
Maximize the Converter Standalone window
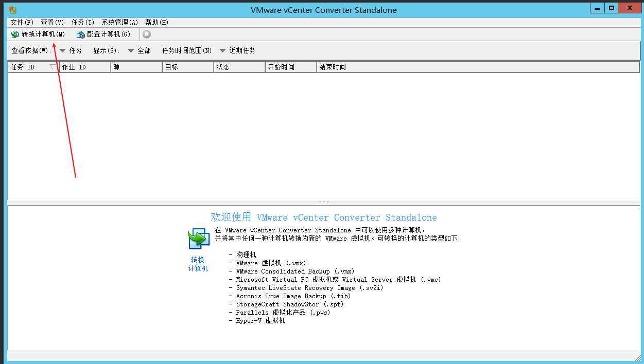click(x=611, y=8)
